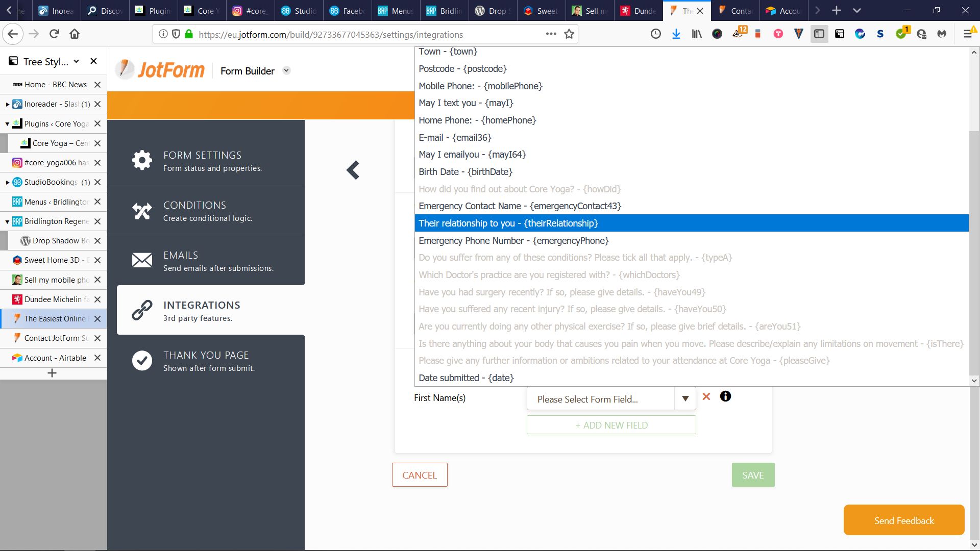The height and width of the screenshot is (551, 980).
Task: Click the Emails envelope icon
Action: tap(142, 260)
